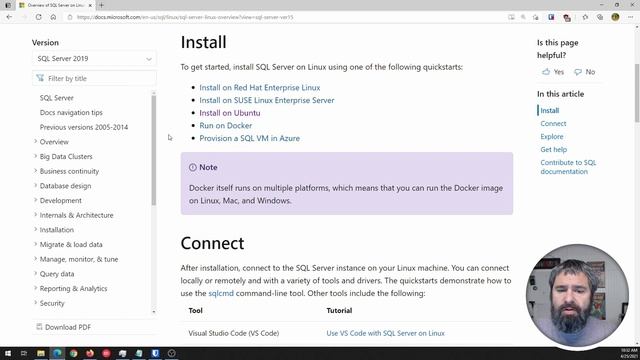Expand the Reporting & Analytics node
Image resolution: width=640 pixels, height=360 pixels.
36,289
